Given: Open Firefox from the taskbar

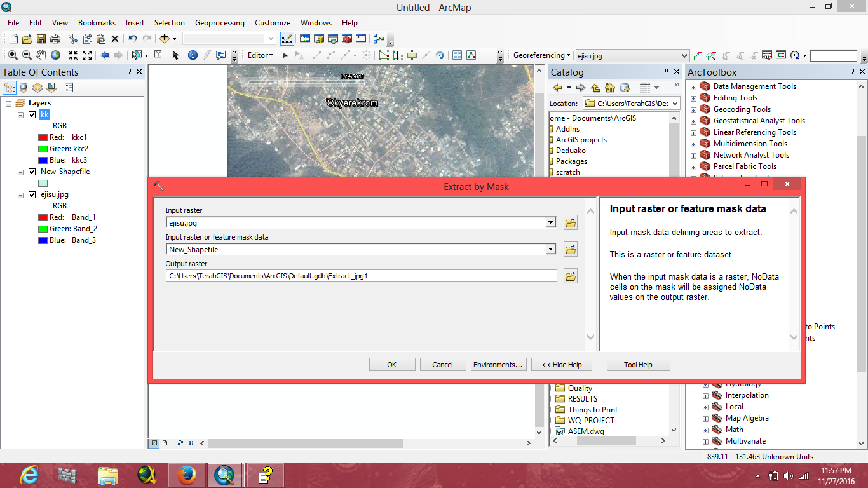Looking at the screenshot, I should pyautogui.click(x=186, y=475).
